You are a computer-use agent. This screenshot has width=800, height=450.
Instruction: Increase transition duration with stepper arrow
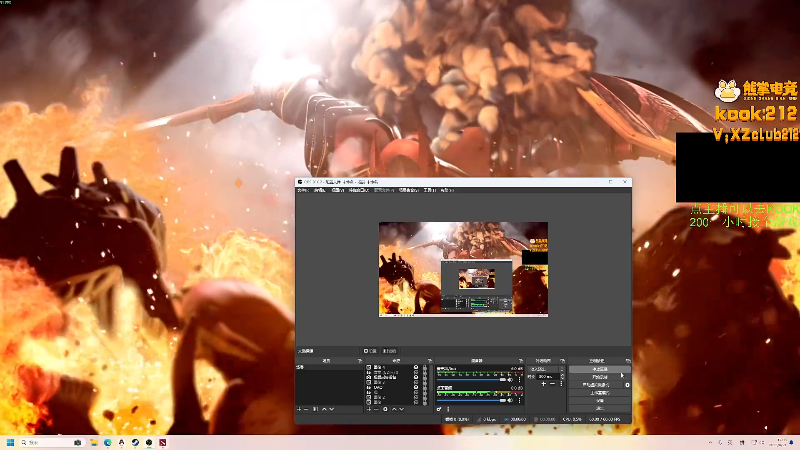coord(562,375)
